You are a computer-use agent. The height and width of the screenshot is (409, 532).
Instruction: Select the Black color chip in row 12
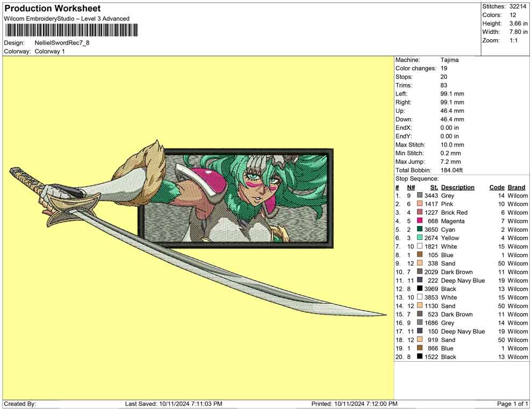(x=420, y=289)
